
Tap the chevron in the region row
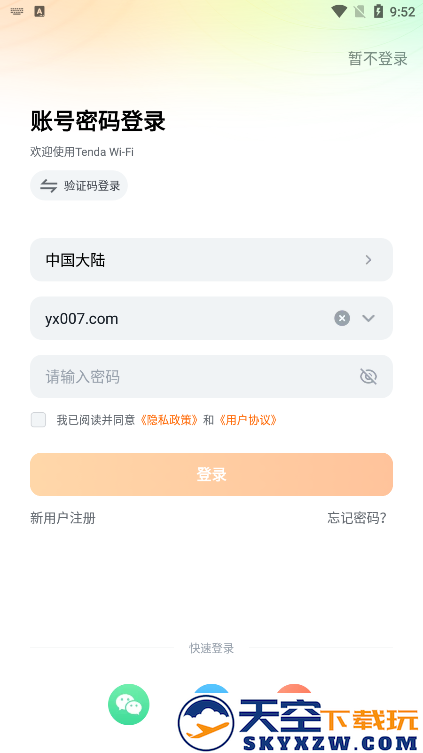coord(368,260)
